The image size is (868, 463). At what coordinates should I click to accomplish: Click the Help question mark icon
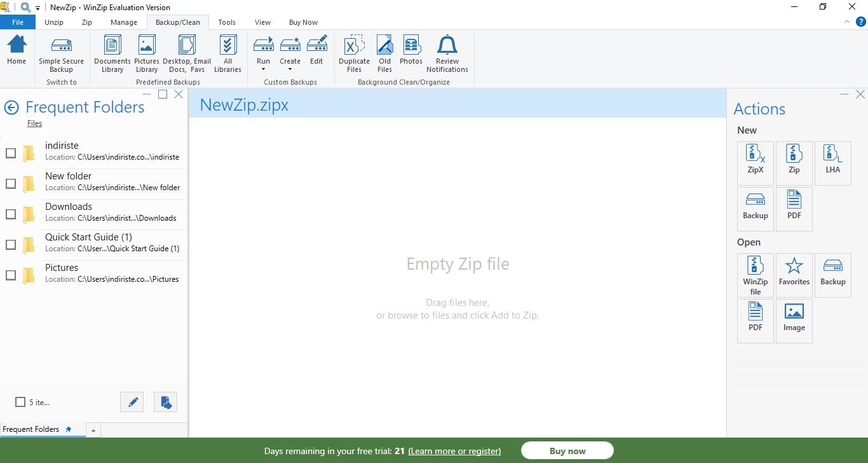(x=860, y=22)
